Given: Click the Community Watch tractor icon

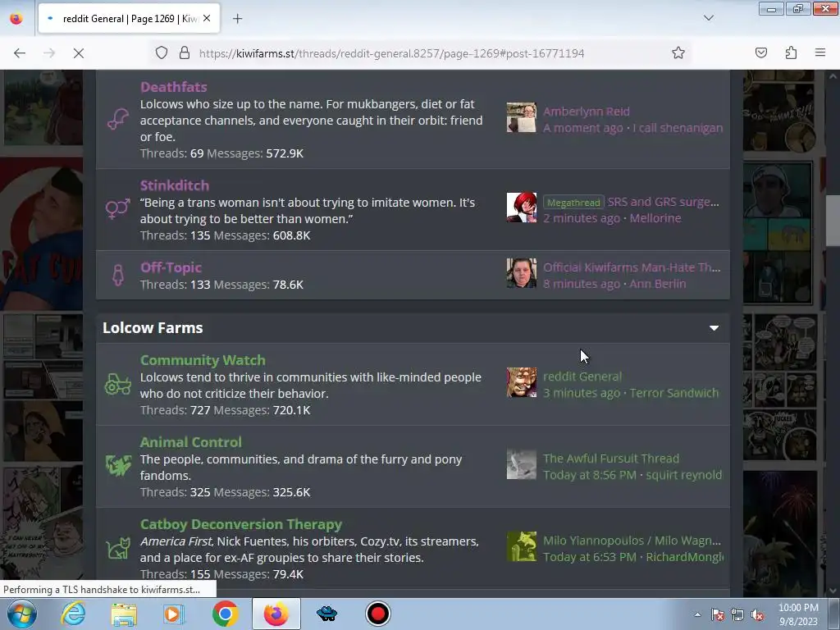Looking at the screenshot, I should 118,385.
